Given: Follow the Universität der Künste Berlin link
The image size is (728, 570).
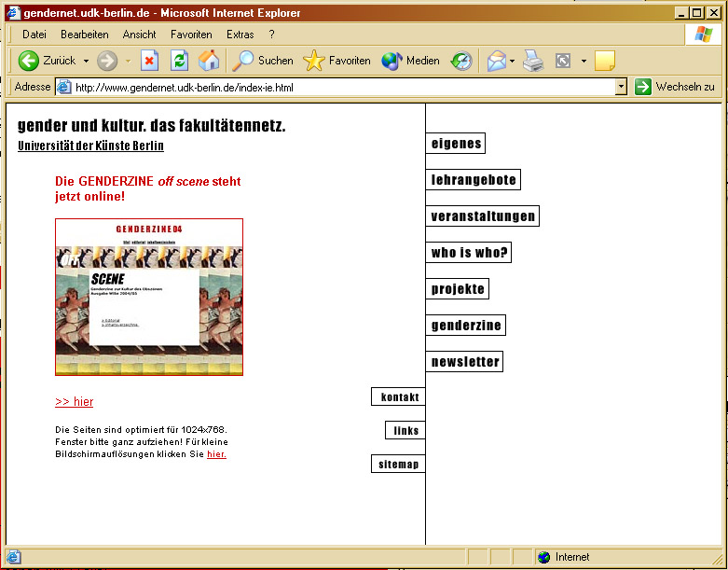Looking at the screenshot, I should (x=90, y=146).
